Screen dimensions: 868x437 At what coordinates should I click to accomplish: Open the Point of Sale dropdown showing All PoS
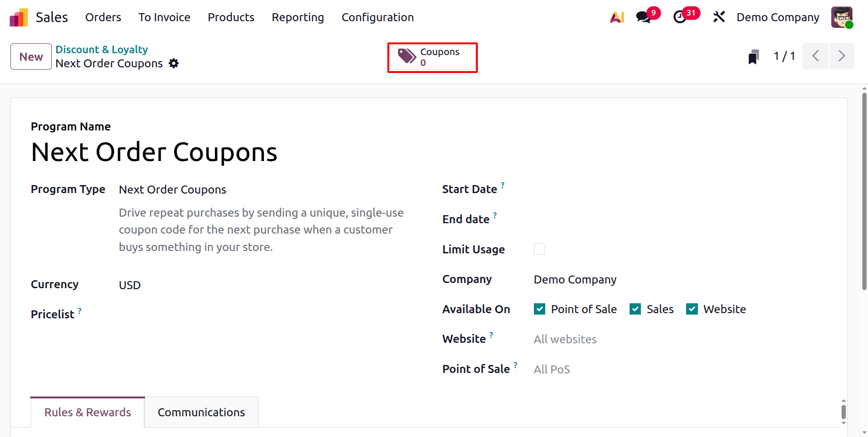coord(552,369)
